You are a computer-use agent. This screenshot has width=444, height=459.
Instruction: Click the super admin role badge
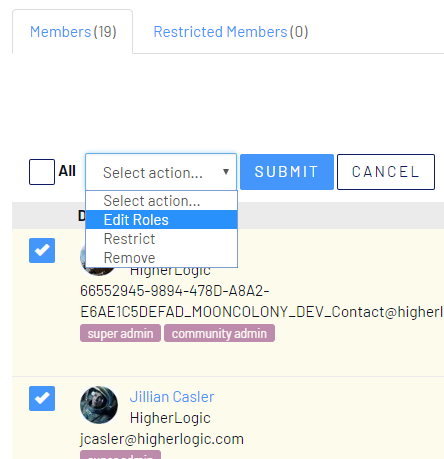120,333
